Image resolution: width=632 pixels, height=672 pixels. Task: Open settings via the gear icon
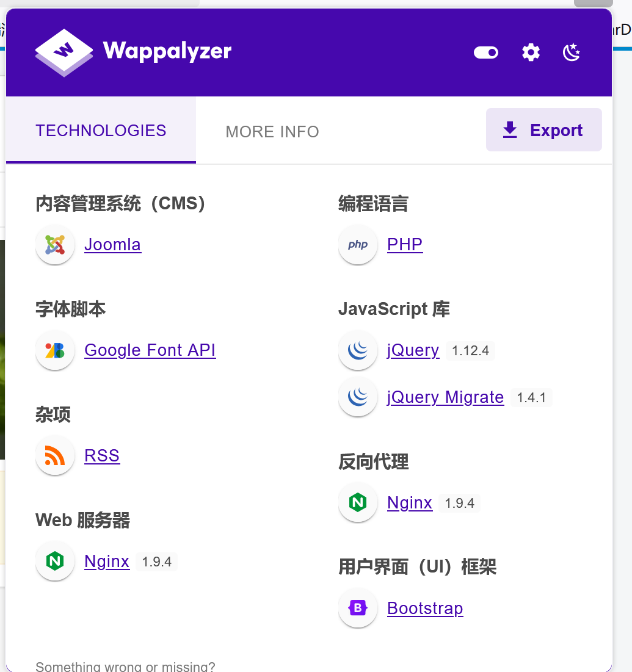[x=531, y=52]
